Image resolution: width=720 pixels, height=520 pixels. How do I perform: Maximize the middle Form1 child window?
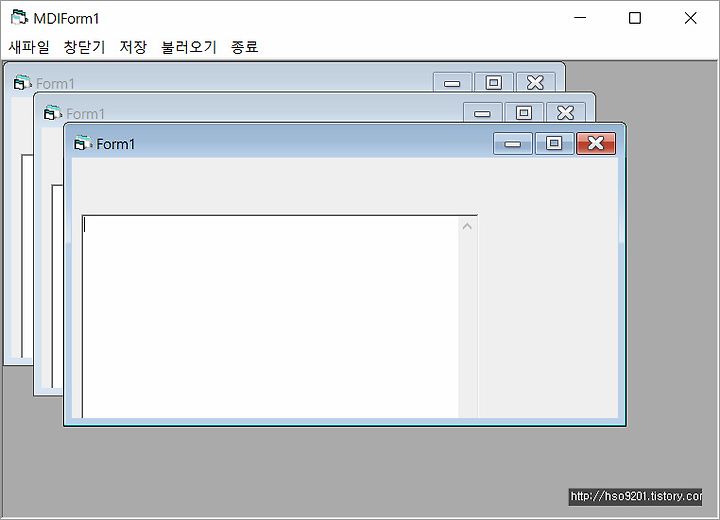pyautogui.click(x=524, y=113)
